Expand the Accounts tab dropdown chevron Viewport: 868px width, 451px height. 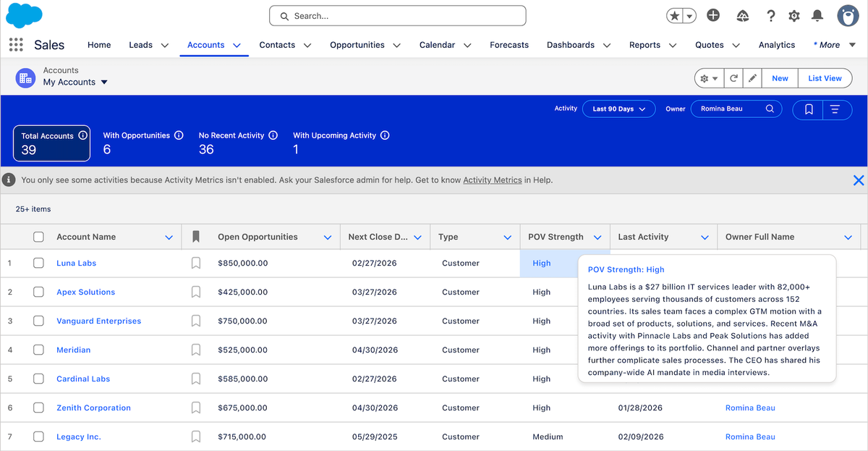coord(237,45)
